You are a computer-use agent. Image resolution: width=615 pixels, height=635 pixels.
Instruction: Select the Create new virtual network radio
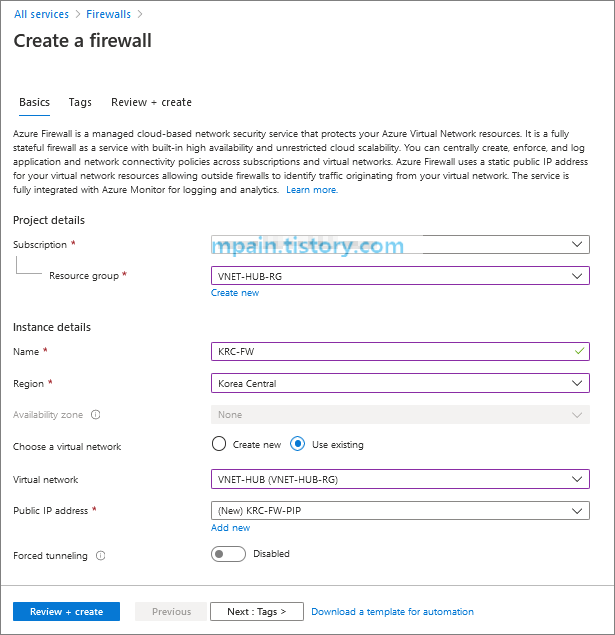219,444
